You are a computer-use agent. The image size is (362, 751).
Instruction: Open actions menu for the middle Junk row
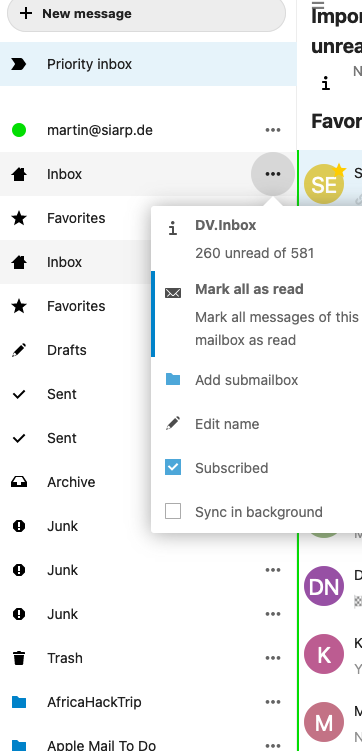coord(273,570)
